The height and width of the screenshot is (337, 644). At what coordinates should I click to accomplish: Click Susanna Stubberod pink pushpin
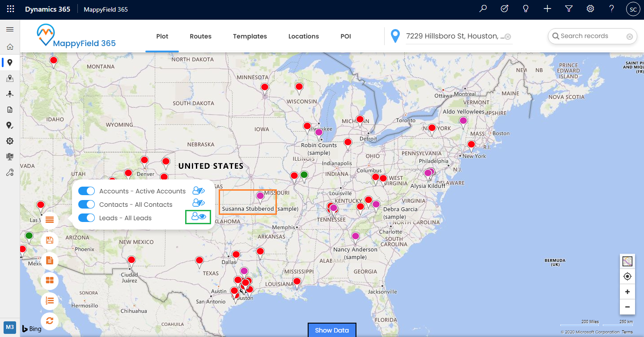click(260, 196)
